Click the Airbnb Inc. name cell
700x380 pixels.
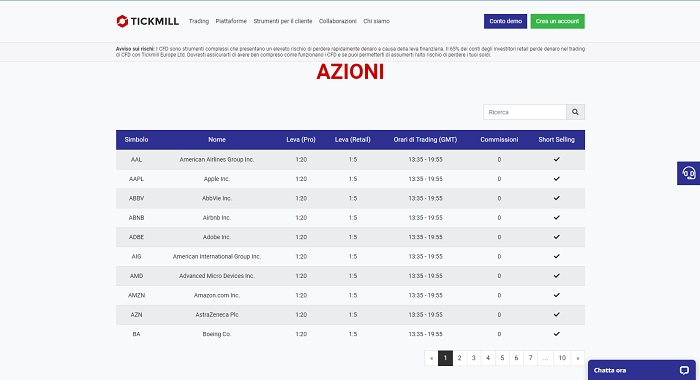coord(217,217)
